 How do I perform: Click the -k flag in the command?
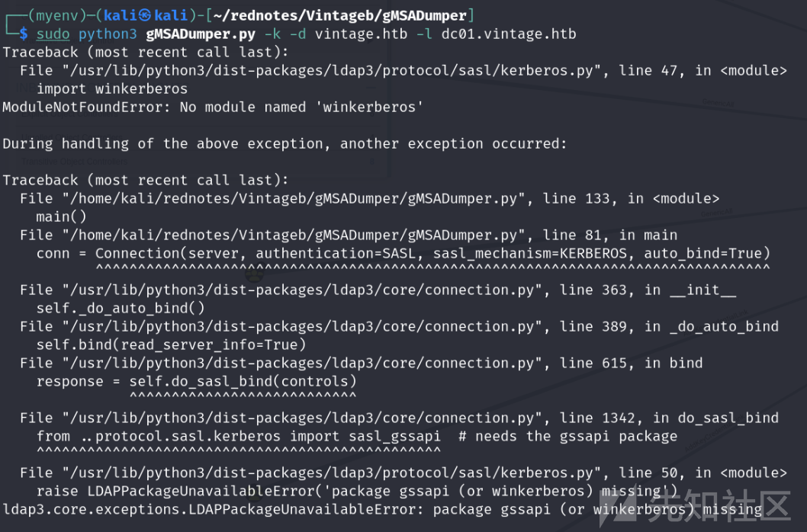(x=272, y=34)
